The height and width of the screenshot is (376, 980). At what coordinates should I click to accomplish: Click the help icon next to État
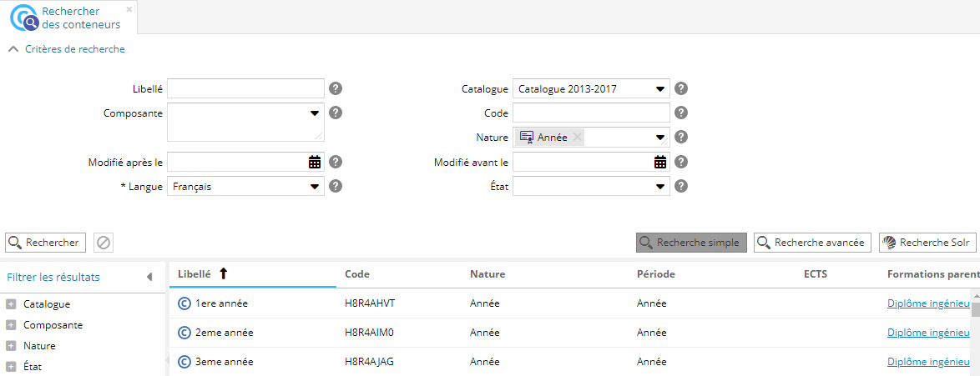(x=681, y=187)
